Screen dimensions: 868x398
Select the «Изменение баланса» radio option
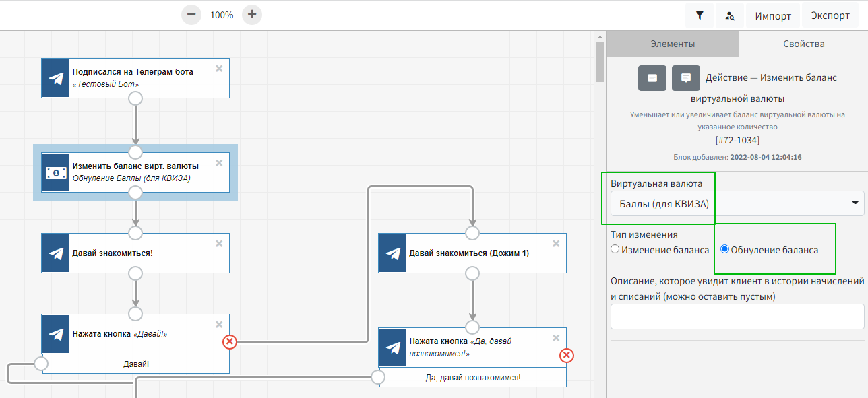tap(615, 249)
